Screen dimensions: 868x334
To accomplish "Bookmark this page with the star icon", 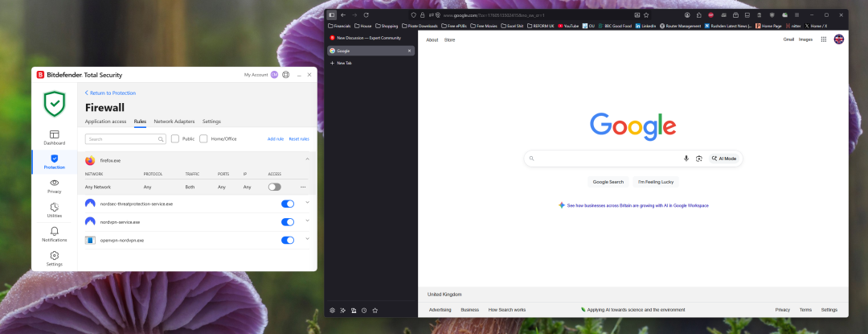I will (x=646, y=15).
